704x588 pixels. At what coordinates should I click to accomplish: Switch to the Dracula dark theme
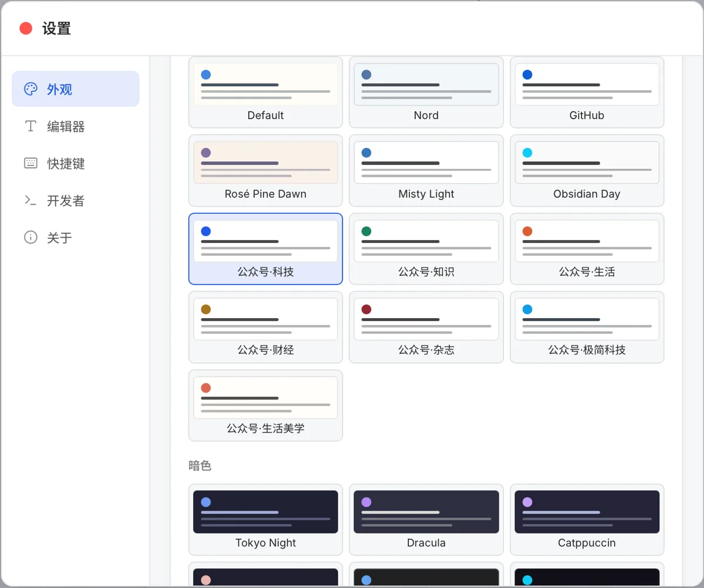427,519
